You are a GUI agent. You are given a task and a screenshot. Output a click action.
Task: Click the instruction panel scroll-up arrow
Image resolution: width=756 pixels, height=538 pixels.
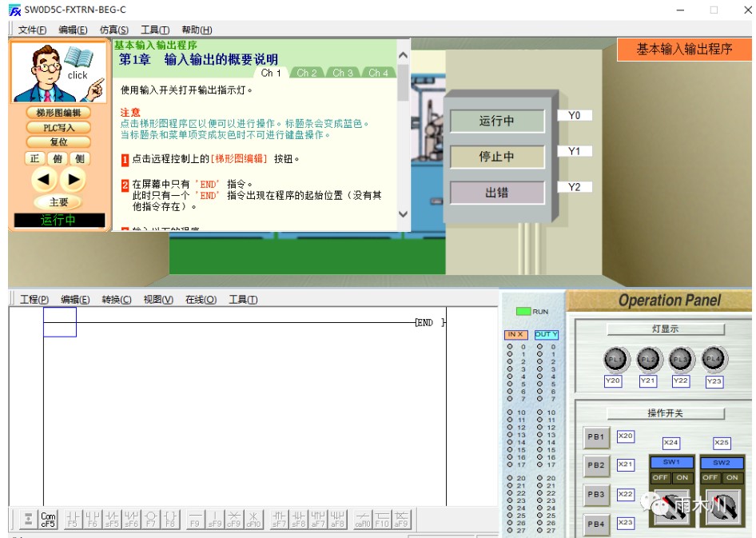[x=404, y=55]
